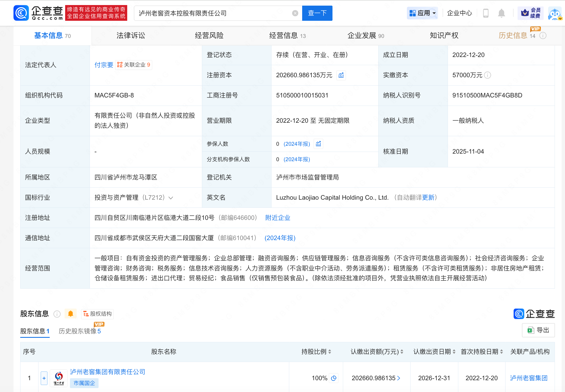
Task: Open the 应用 dropdown menu
Action: point(422,13)
